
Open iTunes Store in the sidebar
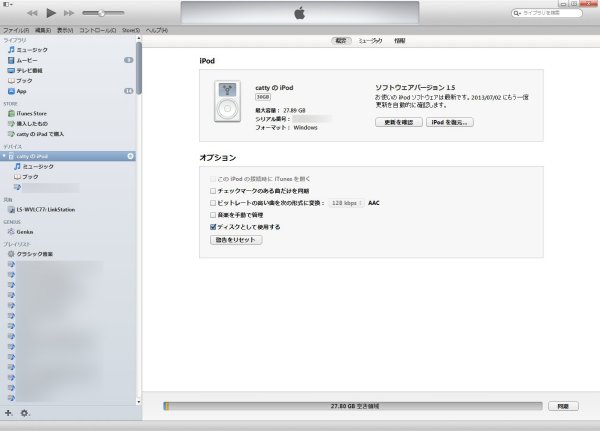coord(27,113)
